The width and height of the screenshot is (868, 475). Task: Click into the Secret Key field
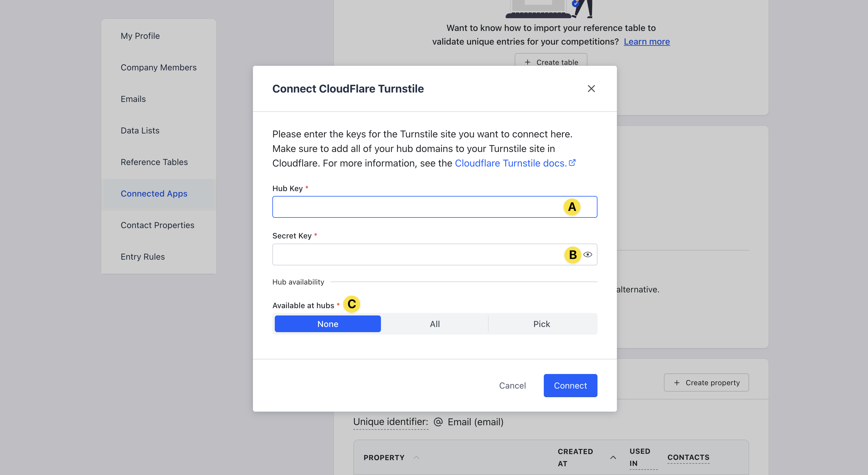point(415,255)
